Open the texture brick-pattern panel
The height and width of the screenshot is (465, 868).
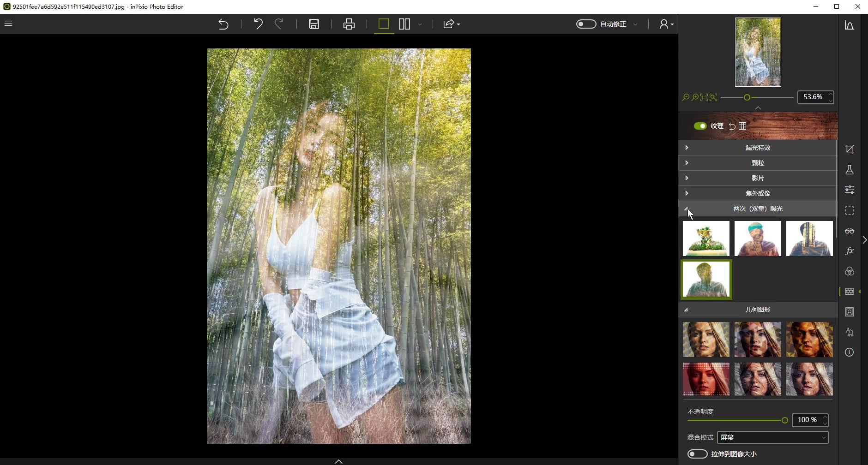tap(849, 292)
